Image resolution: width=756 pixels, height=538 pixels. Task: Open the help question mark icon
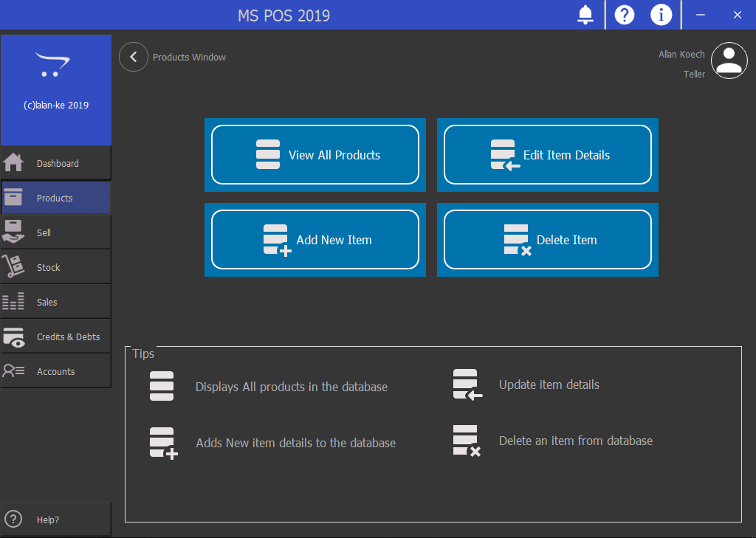click(x=624, y=15)
